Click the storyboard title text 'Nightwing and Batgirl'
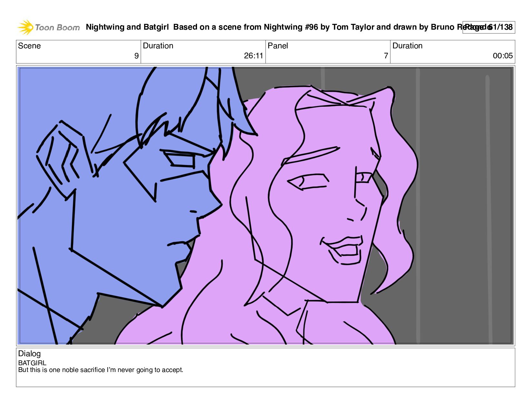Viewport: 532px width, 411px height. (x=127, y=27)
